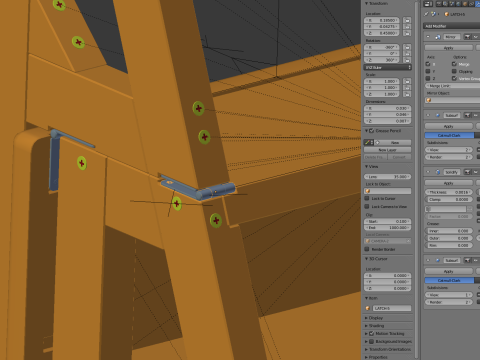Open the Object Constraints tab icon
The image size is (480, 360).
click(471, 4)
